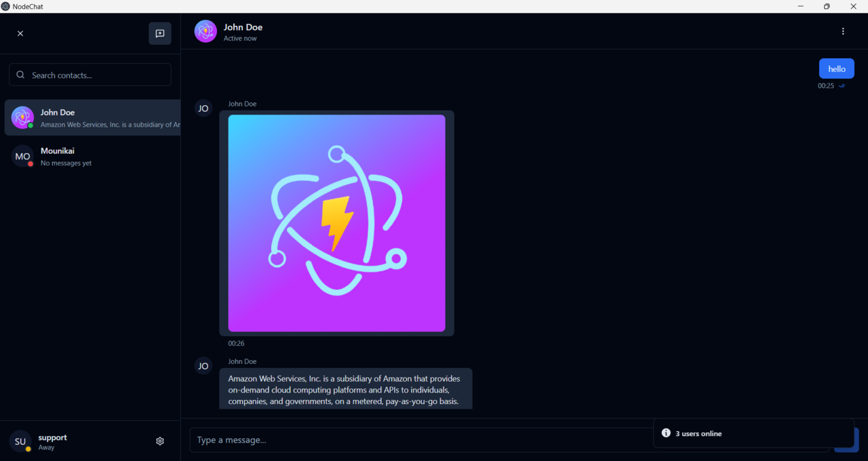This screenshot has width=868, height=461.
Task: Click the Active now status text
Action: tap(240, 39)
